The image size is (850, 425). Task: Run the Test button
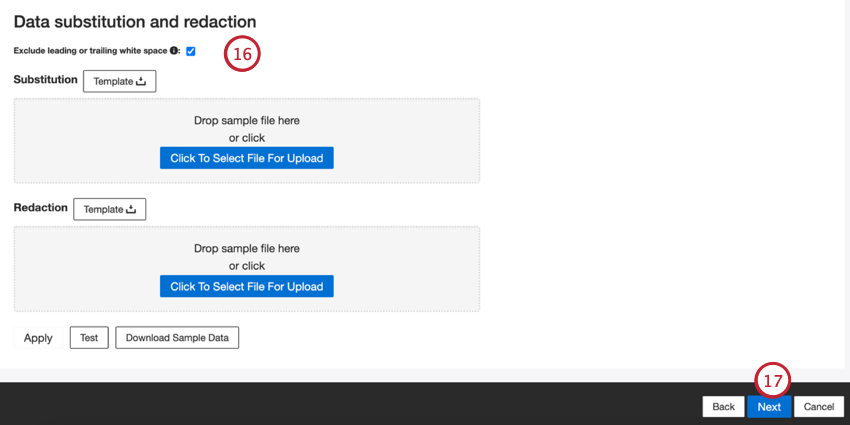coord(89,338)
